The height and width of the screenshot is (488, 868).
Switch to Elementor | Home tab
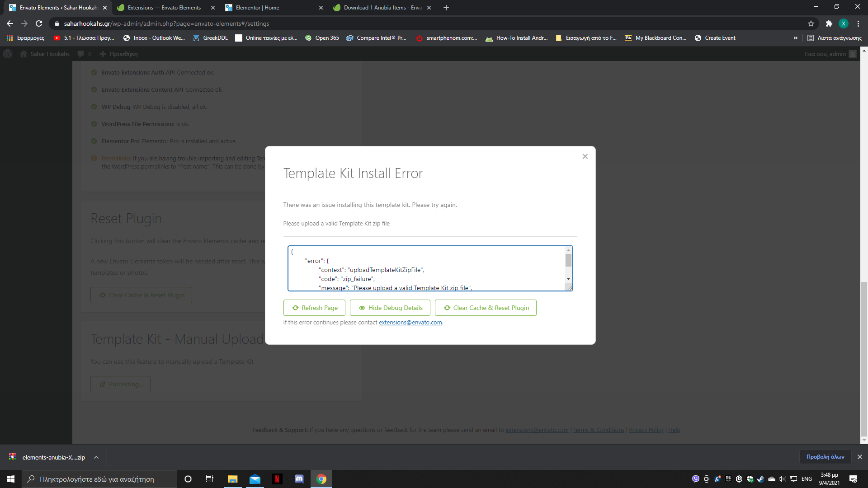pos(273,8)
